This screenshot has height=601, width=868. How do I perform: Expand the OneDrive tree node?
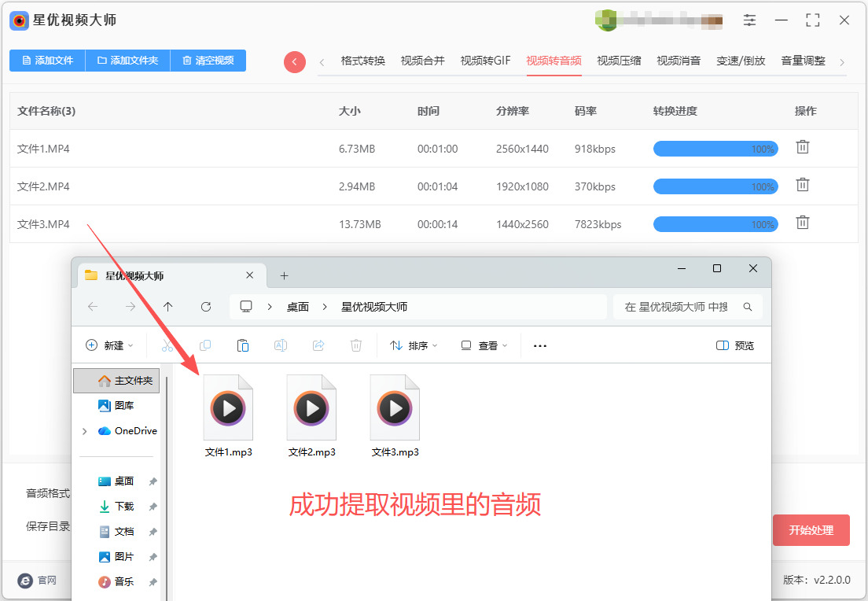click(85, 431)
